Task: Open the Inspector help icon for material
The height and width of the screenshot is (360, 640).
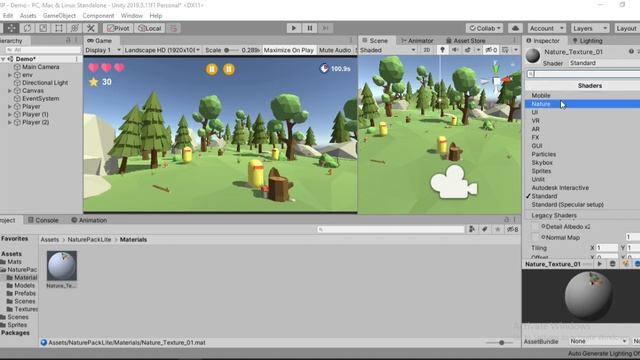Action: 631,51
